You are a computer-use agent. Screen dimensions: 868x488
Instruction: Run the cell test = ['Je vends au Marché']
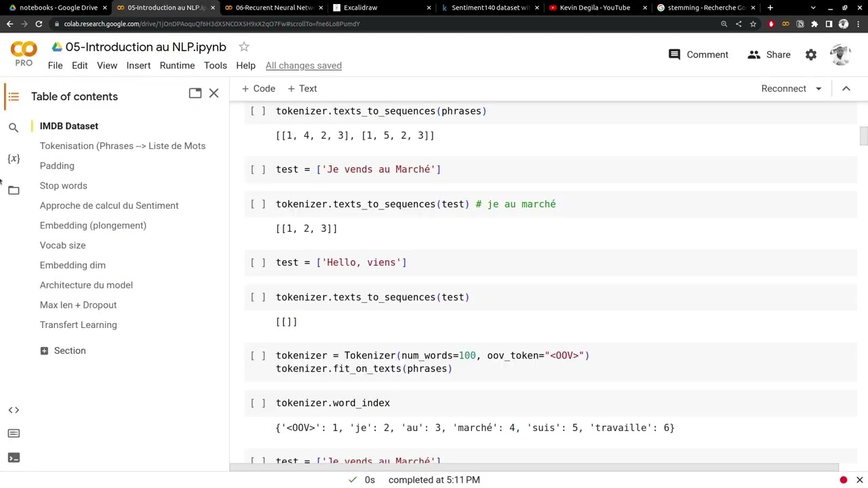[258, 169]
